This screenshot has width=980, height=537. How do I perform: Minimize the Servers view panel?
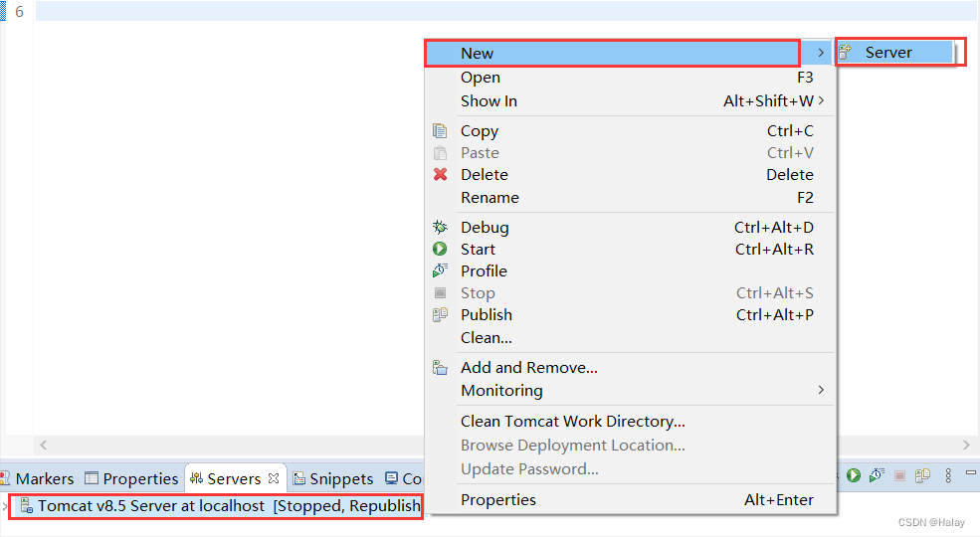tap(971, 472)
